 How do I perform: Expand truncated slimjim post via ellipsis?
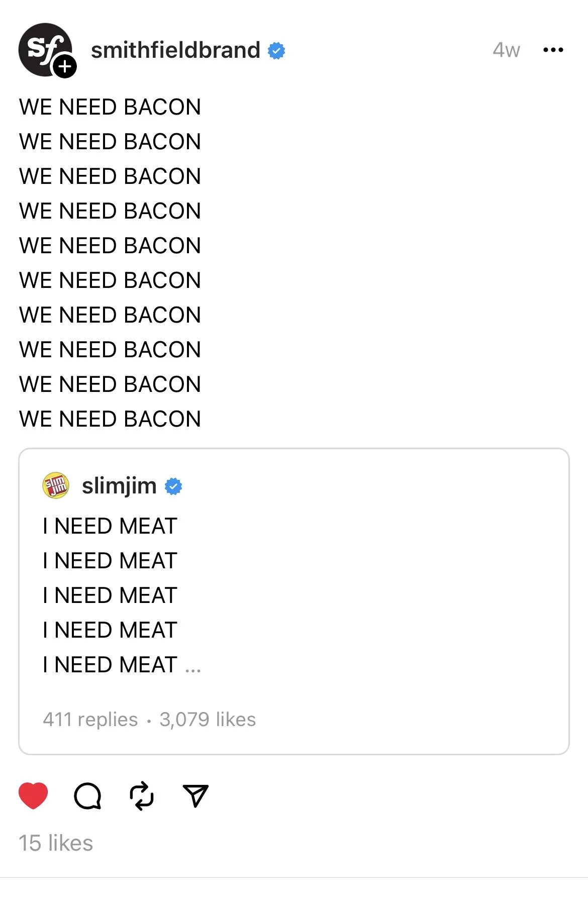coord(193,669)
